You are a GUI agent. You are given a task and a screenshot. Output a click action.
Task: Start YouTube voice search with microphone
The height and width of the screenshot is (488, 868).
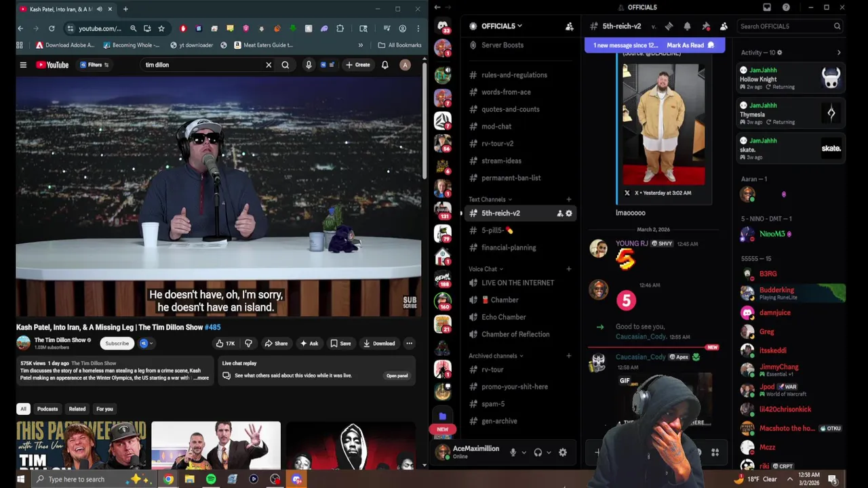click(309, 65)
